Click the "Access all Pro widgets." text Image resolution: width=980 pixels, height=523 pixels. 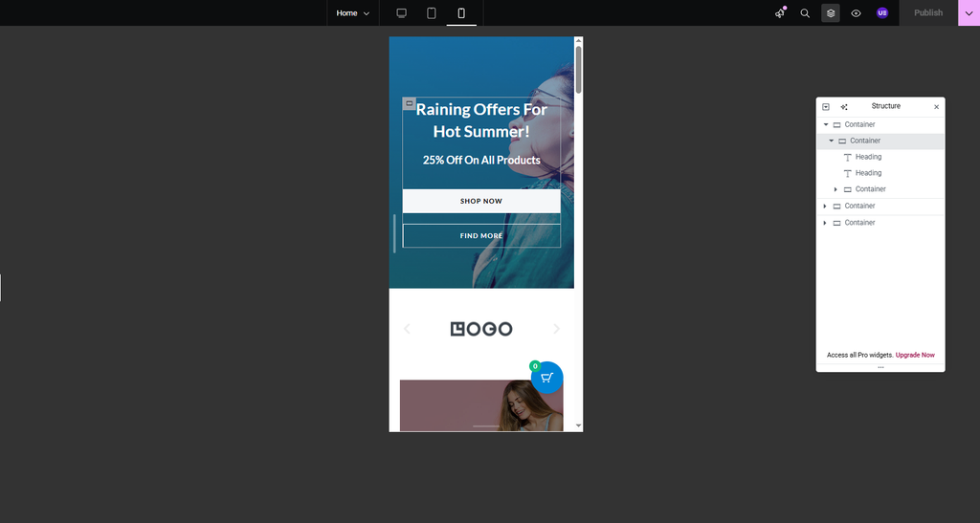(860, 355)
